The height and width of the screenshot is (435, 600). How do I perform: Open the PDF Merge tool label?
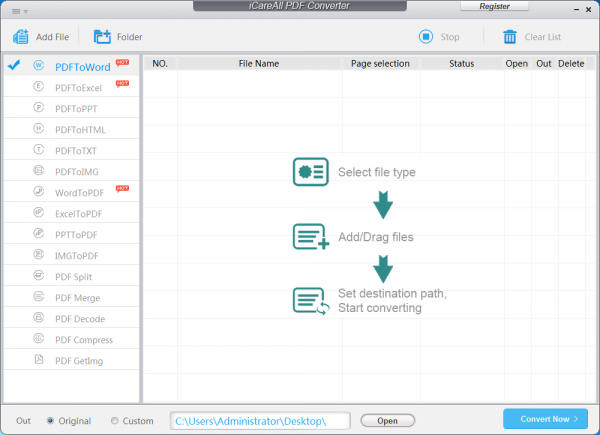[x=78, y=298]
